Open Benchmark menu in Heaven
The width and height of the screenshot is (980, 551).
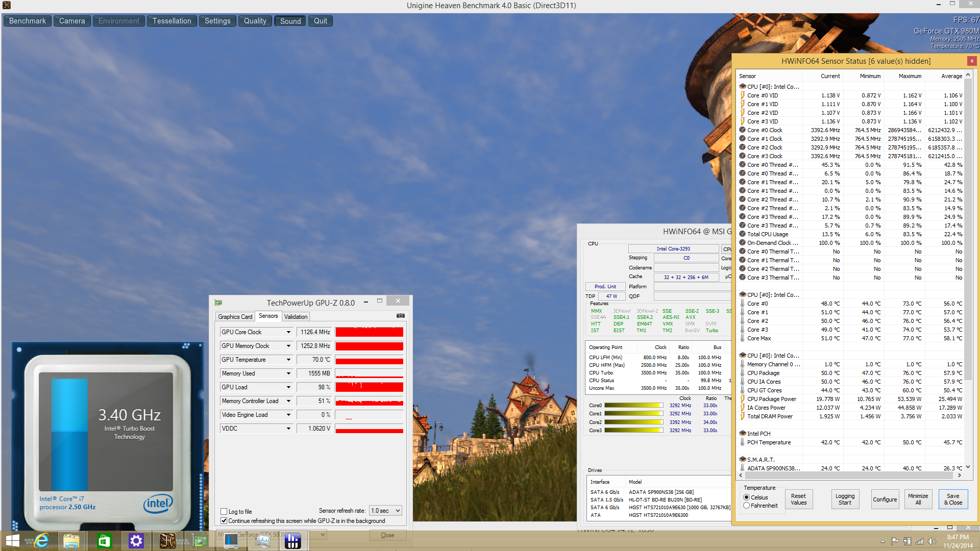pyautogui.click(x=28, y=21)
